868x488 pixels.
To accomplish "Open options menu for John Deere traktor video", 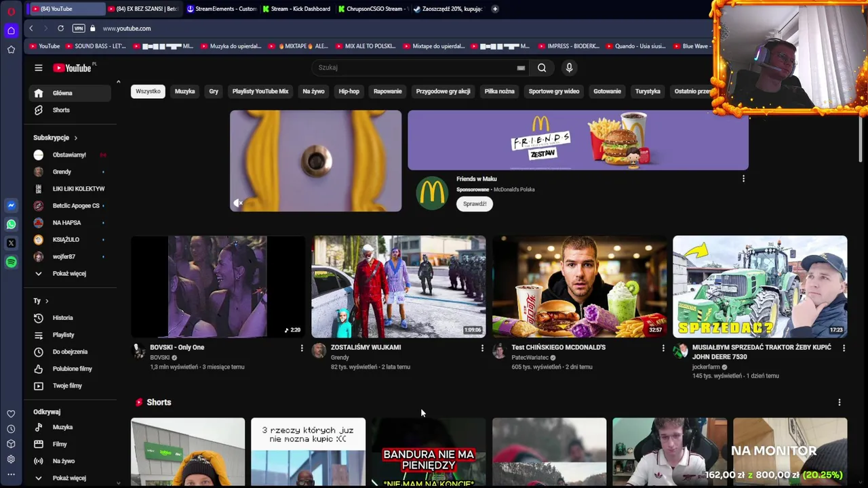I will pos(844,348).
